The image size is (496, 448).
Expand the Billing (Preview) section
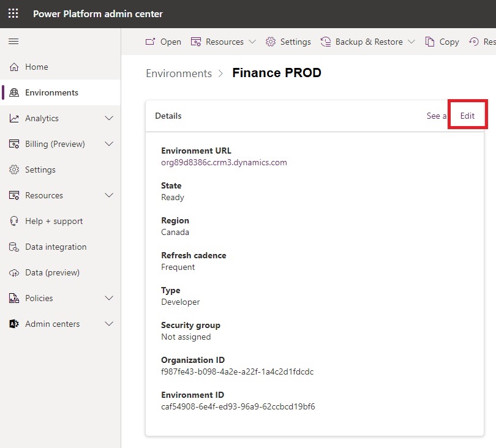[x=109, y=144]
